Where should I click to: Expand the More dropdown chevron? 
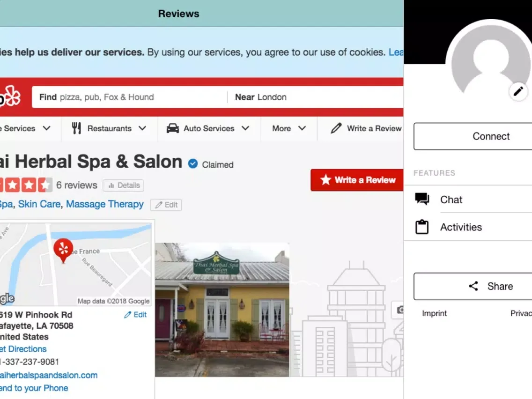[302, 128]
